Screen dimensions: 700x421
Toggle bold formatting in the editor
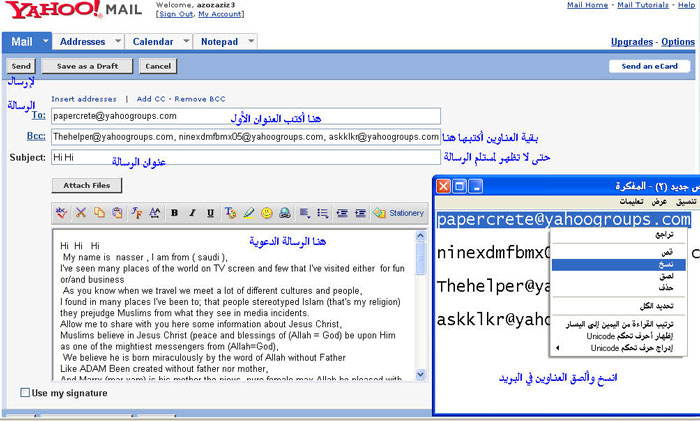click(x=175, y=213)
